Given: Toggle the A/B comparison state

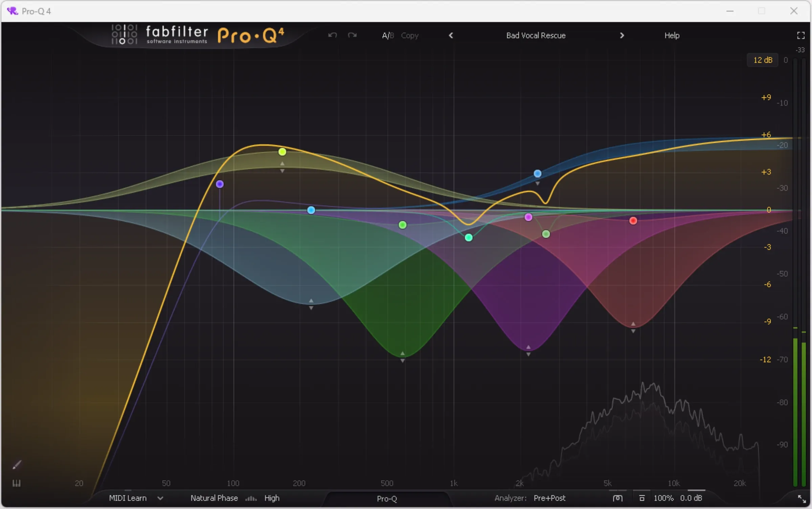Looking at the screenshot, I should (388, 36).
